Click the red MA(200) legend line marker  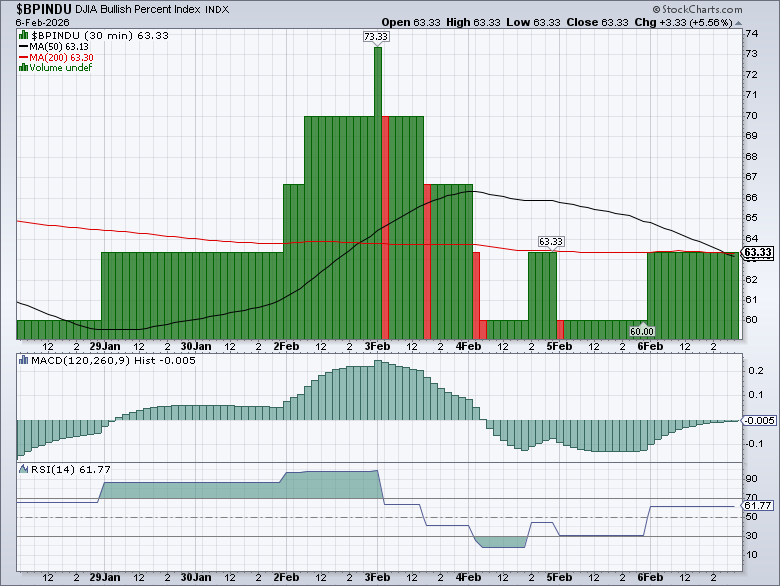coord(24,58)
